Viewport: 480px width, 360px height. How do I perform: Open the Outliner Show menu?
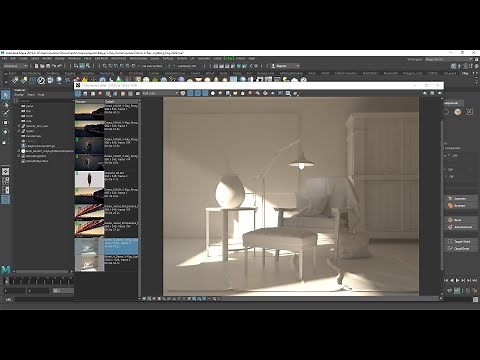31,95
